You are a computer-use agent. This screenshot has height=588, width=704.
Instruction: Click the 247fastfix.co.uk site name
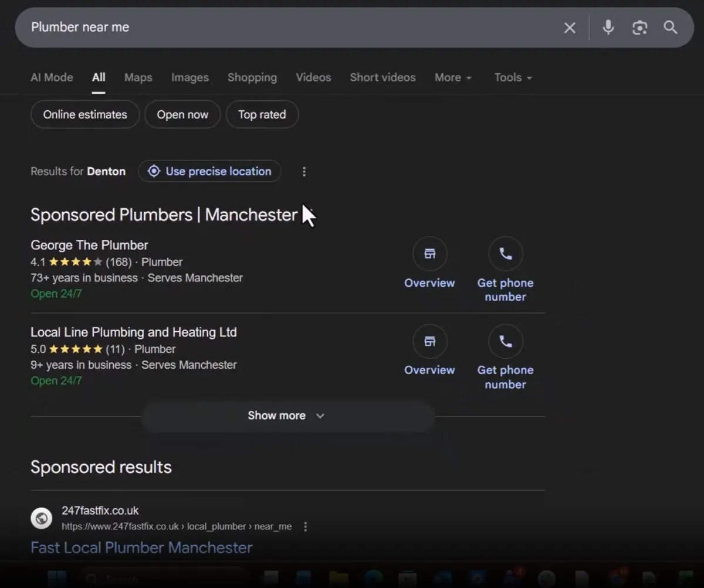(100, 511)
